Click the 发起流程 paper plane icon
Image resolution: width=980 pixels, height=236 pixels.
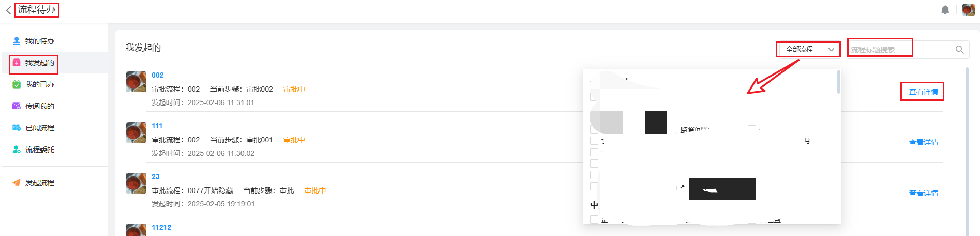tap(17, 183)
